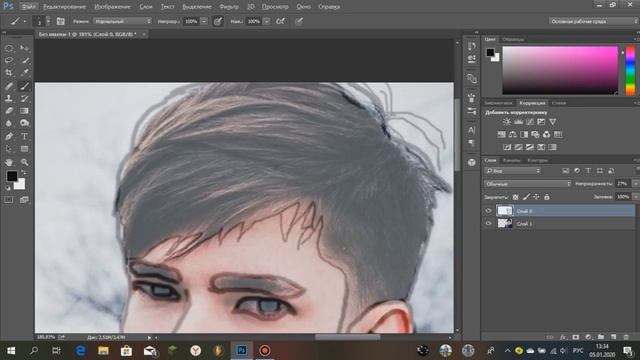Screen dimensions: 640x360
Task: Open the brush mode dropdown
Action: click(122, 21)
